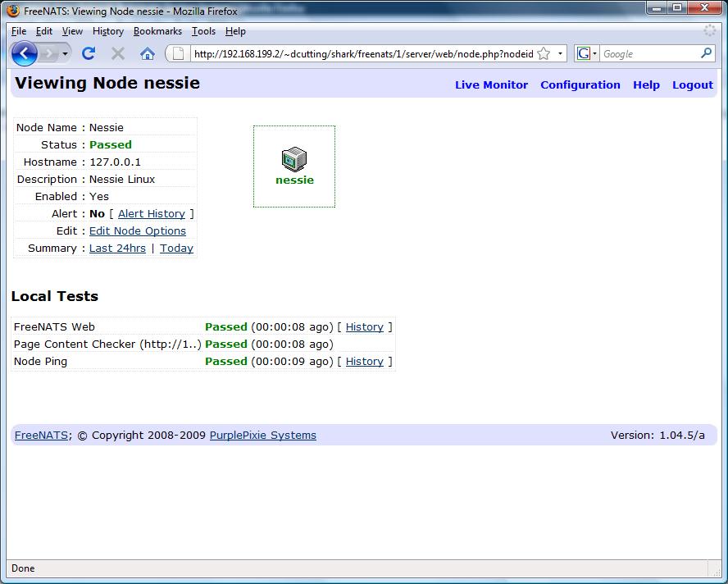The width and height of the screenshot is (728, 584).
Task: Open the Last 24hrs summary
Action: [117, 248]
